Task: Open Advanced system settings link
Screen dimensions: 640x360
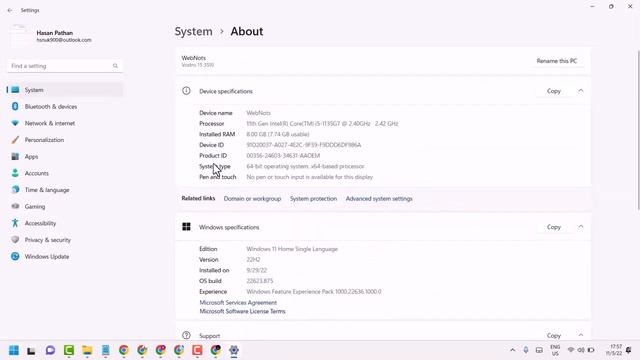Action: (x=379, y=199)
